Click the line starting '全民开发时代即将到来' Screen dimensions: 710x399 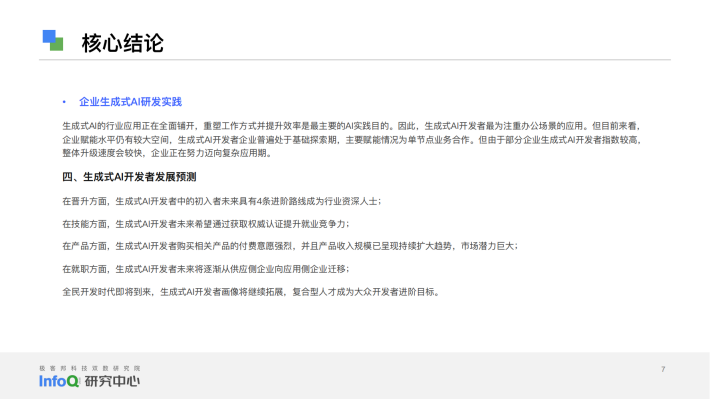click(x=250, y=292)
